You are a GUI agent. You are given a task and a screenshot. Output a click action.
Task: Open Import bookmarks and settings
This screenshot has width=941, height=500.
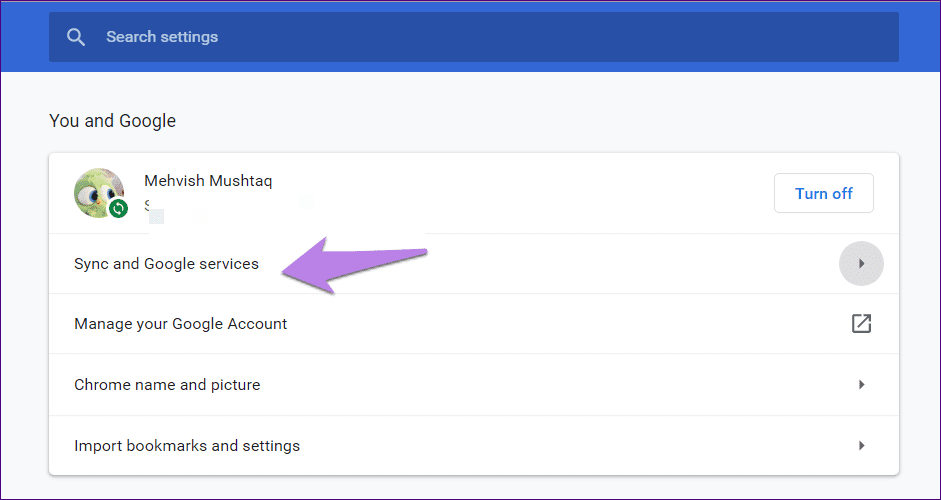(x=474, y=445)
